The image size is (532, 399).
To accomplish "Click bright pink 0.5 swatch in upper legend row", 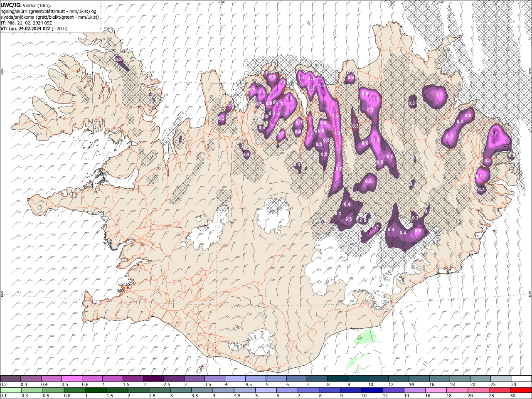I will click(71, 379).
